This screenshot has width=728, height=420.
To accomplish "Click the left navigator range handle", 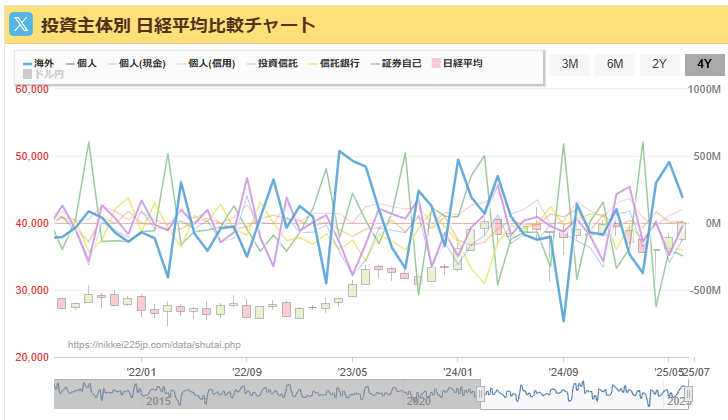I will 481,394.
